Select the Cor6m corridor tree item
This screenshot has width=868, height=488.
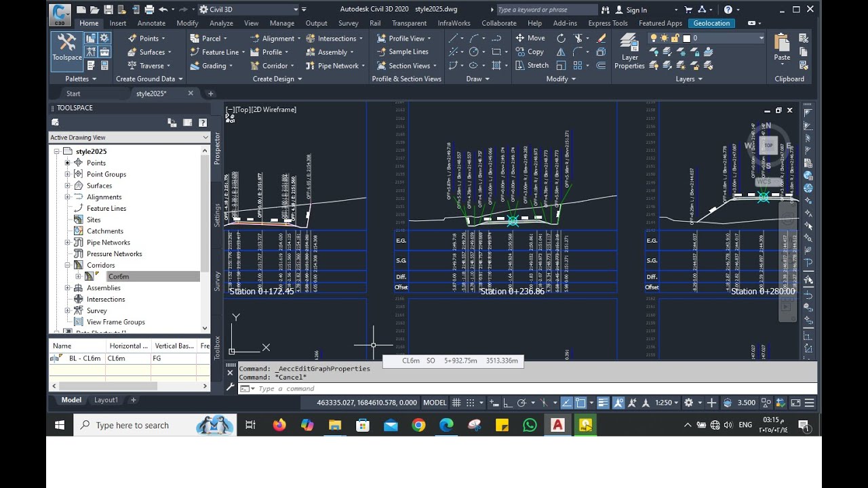(x=119, y=277)
